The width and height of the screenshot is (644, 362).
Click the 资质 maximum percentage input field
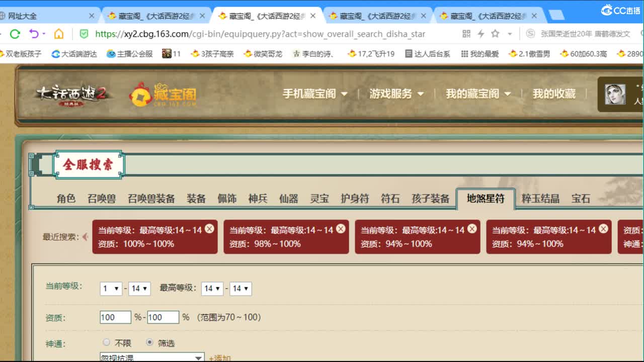[x=163, y=317]
